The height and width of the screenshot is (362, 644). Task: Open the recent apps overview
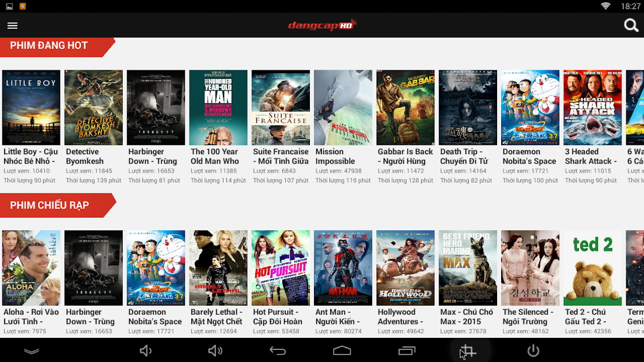tap(407, 351)
